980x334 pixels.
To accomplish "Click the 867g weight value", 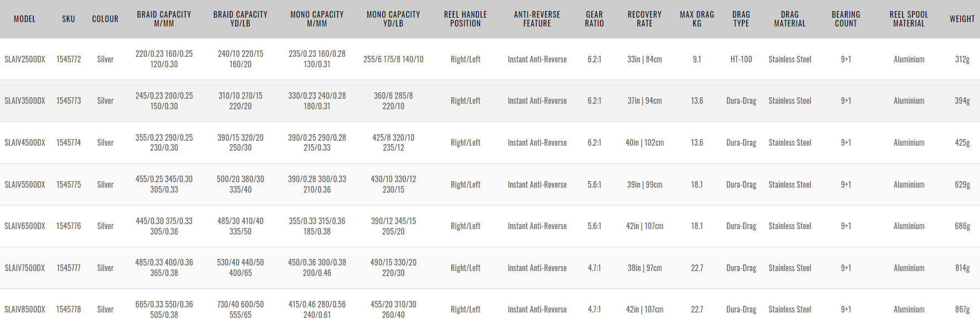I will point(962,309).
